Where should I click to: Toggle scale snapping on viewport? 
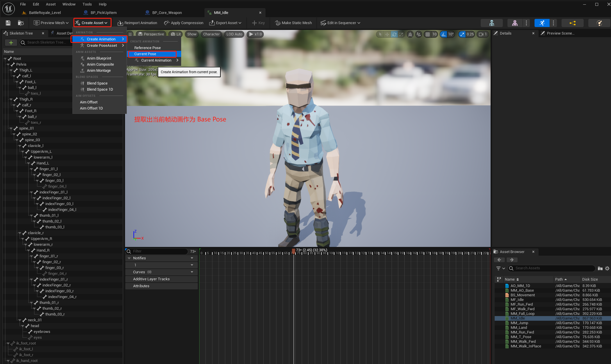[462, 34]
